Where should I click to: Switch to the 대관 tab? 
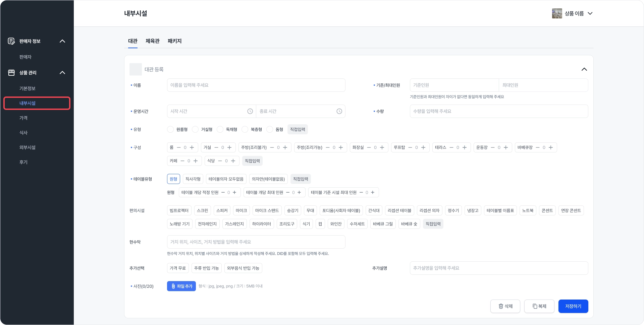(133, 41)
